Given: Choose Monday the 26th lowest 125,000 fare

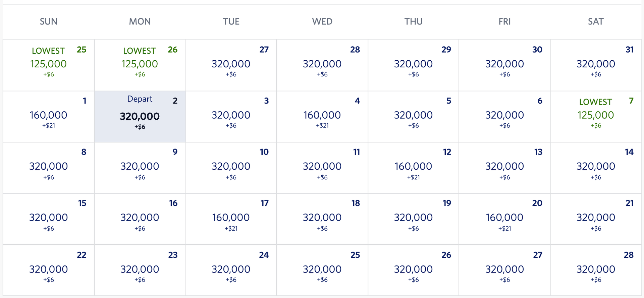Looking at the screenshot, I should [x=140, y=64].
